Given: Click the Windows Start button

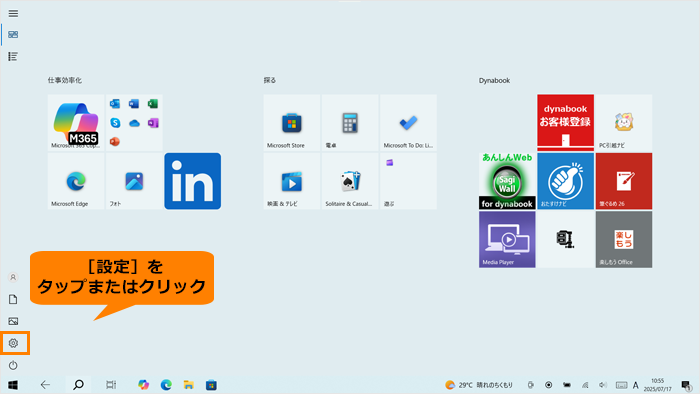Looking at the screenshot, I should pos(13,385).
